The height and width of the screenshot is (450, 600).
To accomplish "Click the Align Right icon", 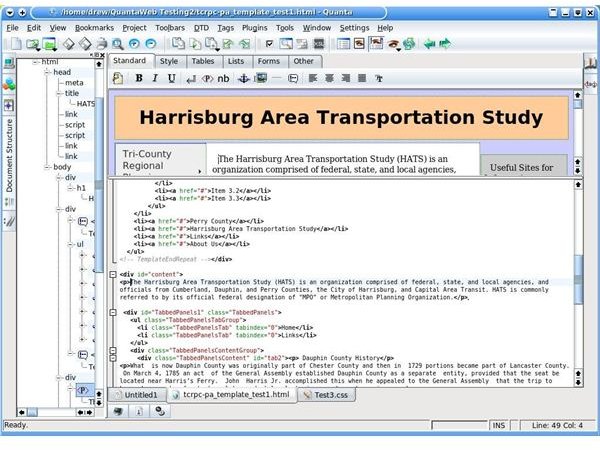I will click(x=346, y=78).
